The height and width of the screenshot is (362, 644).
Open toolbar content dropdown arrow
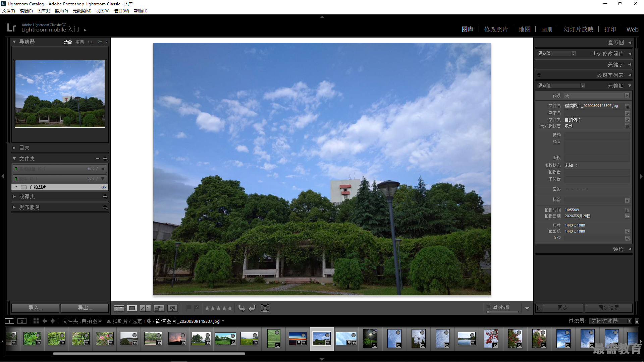[527, 308]
